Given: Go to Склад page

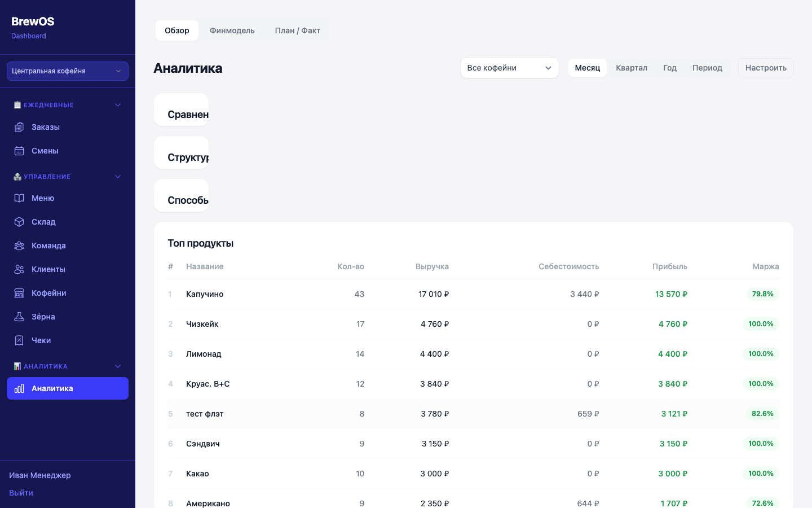Looking at the screenshot, I should click(x=68, y=222).
